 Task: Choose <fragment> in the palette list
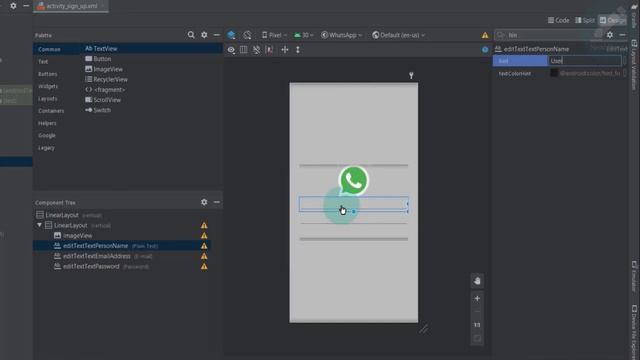coord(105,90)
